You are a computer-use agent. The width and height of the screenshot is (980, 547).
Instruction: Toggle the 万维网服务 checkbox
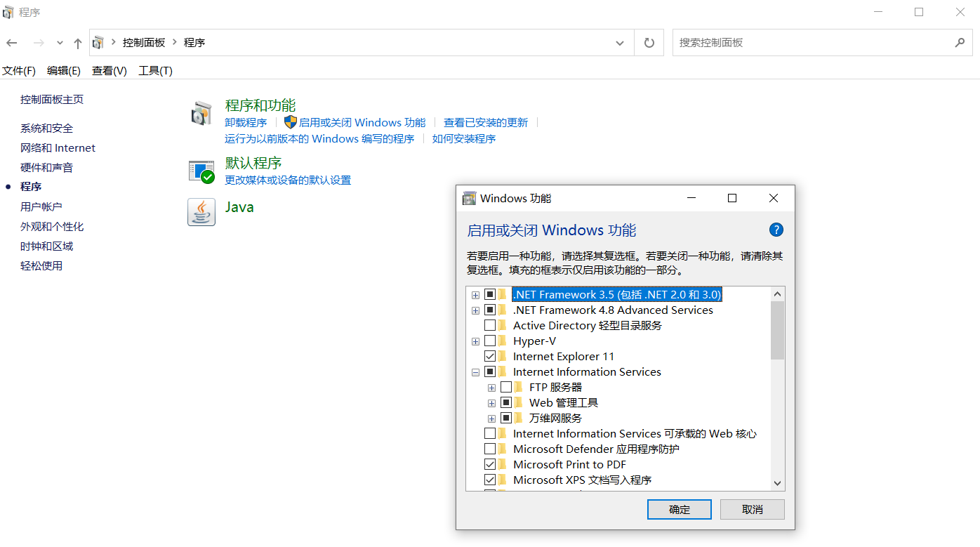click(506, 419)
